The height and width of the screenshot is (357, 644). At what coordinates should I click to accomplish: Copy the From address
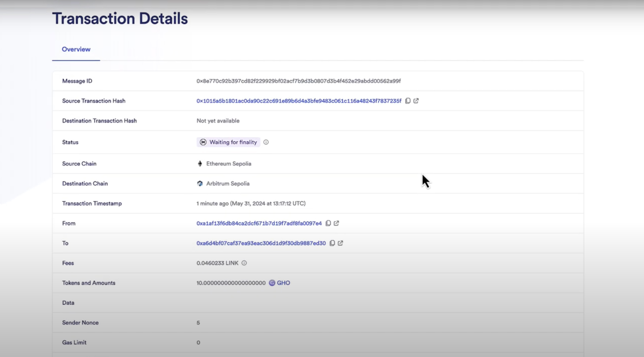pyautogui.click(x=328, y=223)
